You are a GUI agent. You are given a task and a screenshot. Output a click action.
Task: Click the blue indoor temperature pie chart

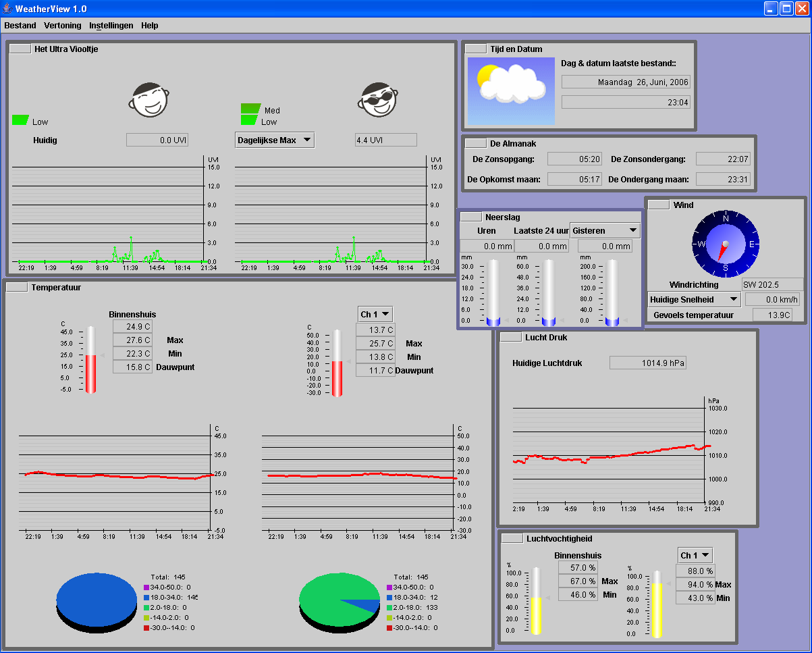tap(97, 602)
